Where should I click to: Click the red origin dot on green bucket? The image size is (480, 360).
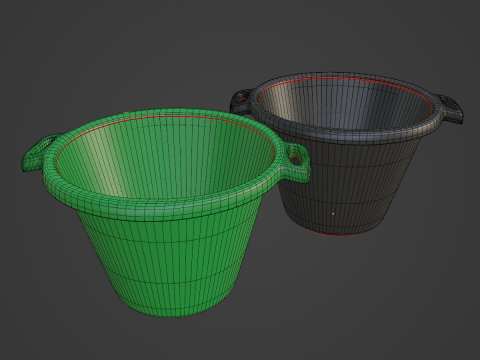tap(176, 283)
